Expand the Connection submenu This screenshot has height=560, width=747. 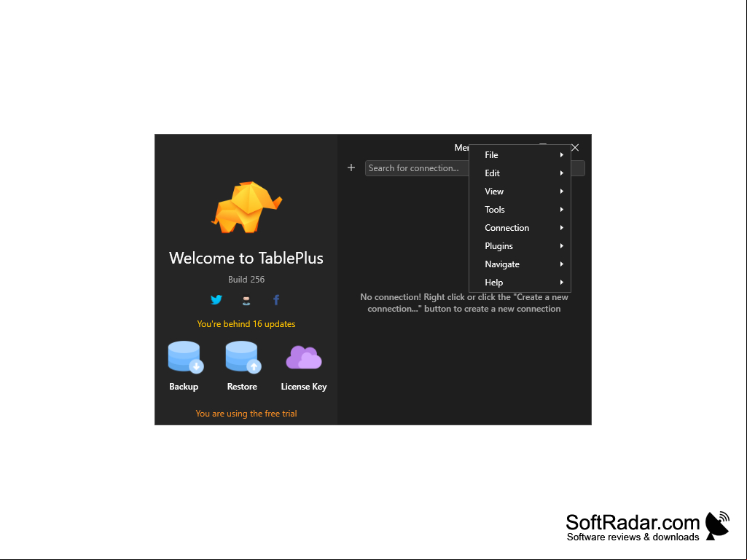(520, 228)
